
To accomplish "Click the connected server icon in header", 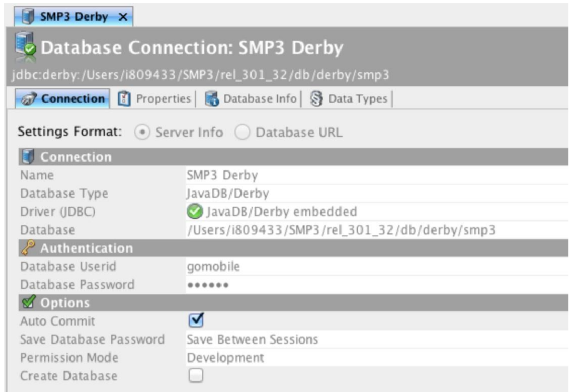I will click(25, 47).
